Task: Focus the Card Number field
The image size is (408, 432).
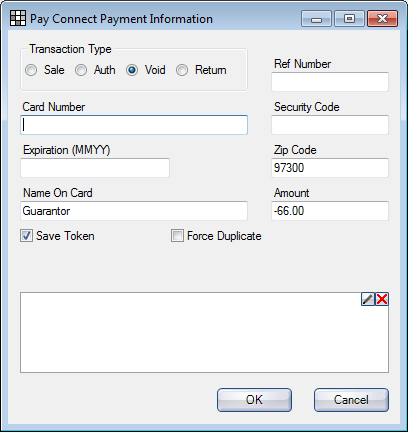Action: coord(134,125)
